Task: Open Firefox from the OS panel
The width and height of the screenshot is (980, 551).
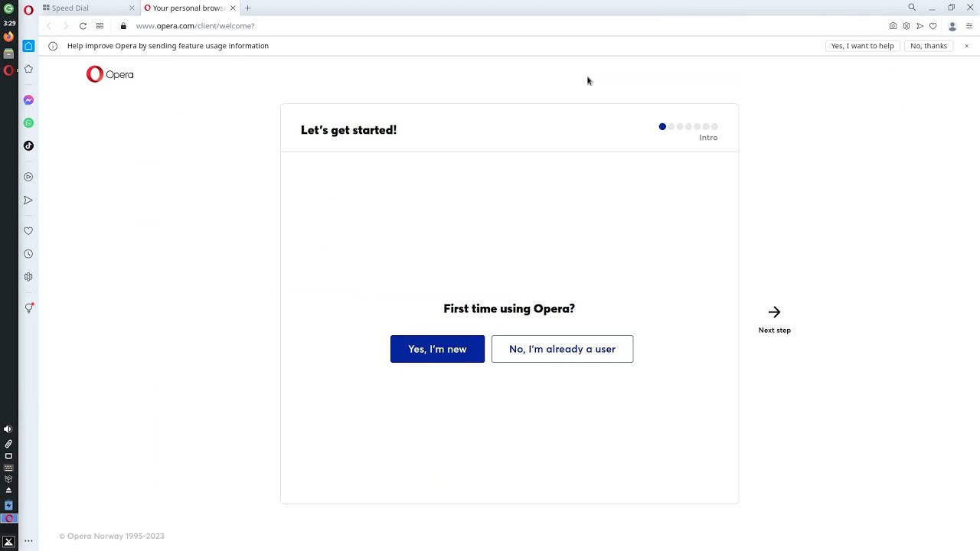Action: pyautogui.click(x=8, y=37)
